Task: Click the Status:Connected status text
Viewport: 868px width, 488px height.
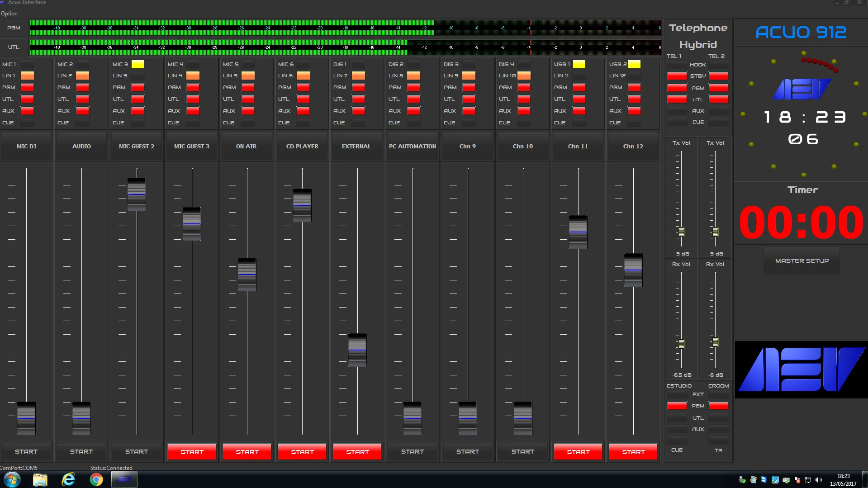Action: 111,468
